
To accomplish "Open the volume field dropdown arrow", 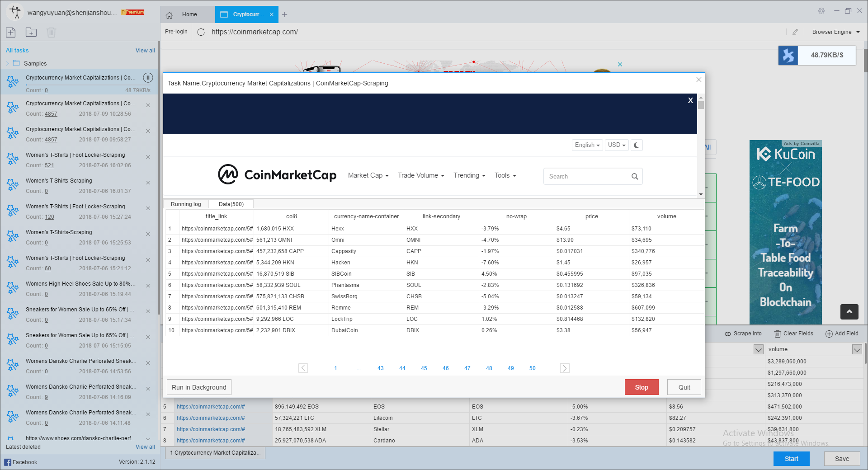I will [x=857, y=349].
